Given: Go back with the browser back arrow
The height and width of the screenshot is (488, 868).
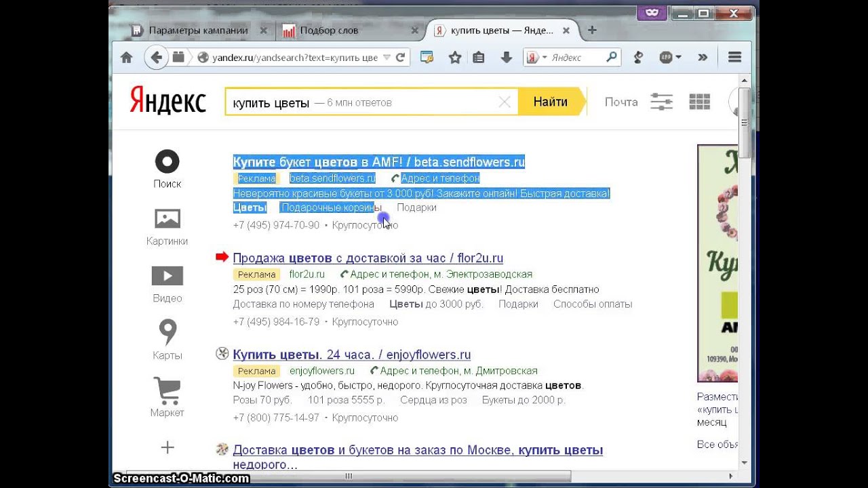Looking at the screenshot, I should pos(156,58).
